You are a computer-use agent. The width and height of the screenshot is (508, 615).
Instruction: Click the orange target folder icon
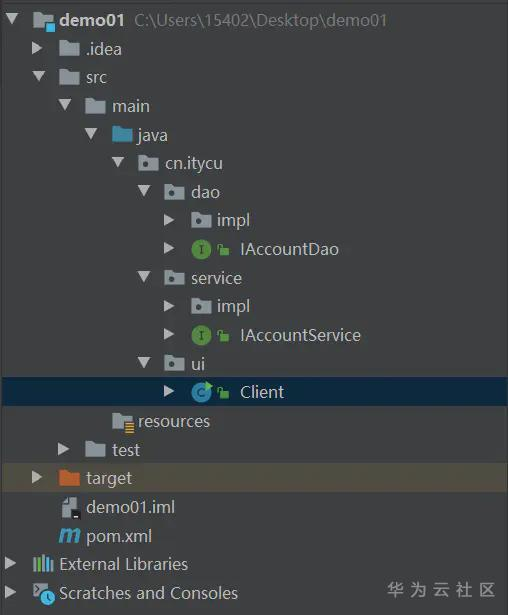point(69,478)
